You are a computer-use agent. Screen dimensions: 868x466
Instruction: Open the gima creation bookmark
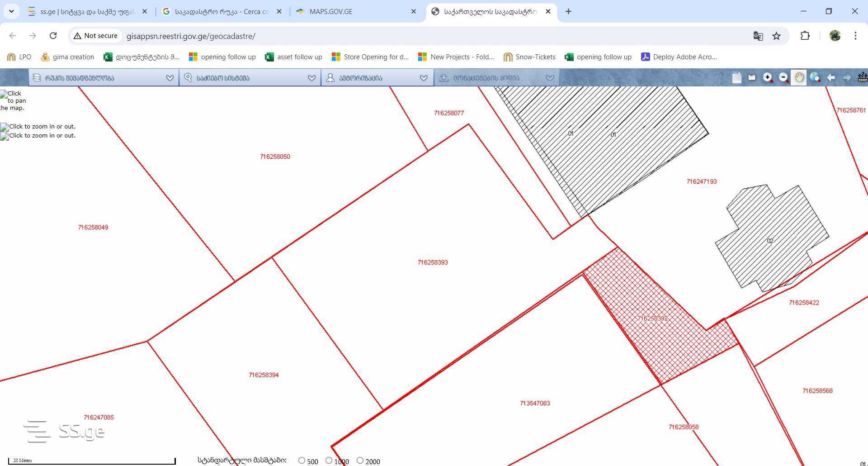(x=67, y=57)
